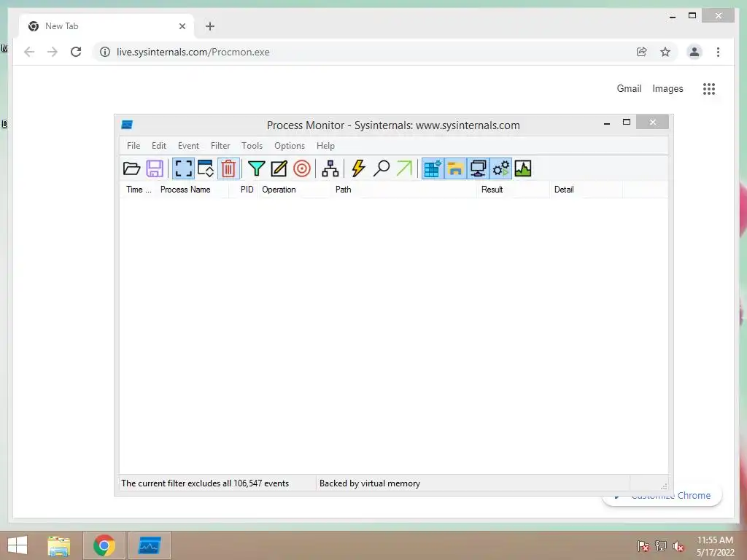Image resolution: width=747 pixels, height=560 pixels.
Task: Click the Process Monitor taskbar icon
Action: [150, 545]
